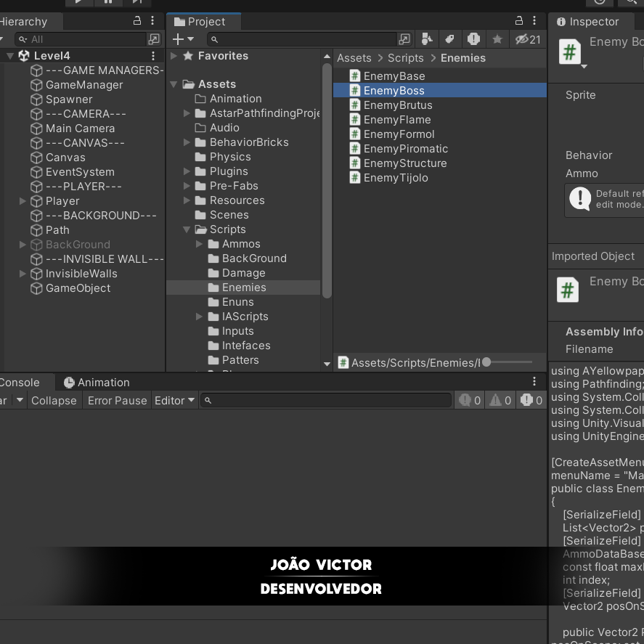644x644 pixels.
Task: Expand the Favorites section
Action: [x=174, y=55]
